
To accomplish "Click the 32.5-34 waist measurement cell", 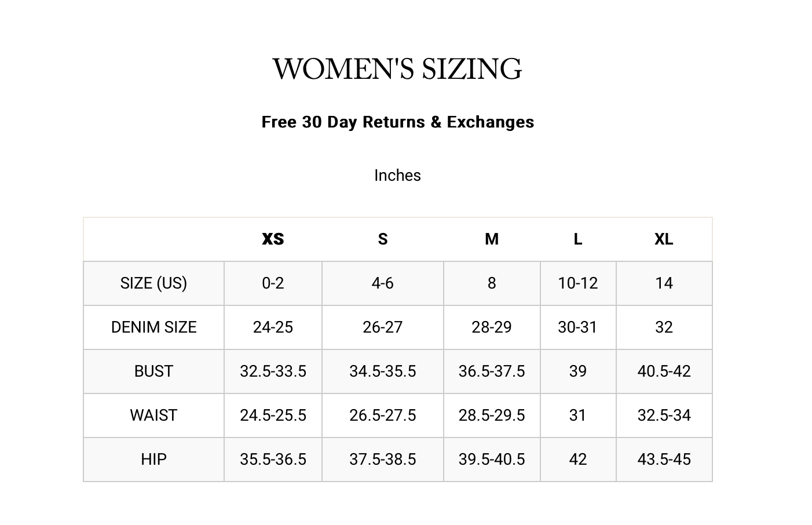I will (664, 415).
